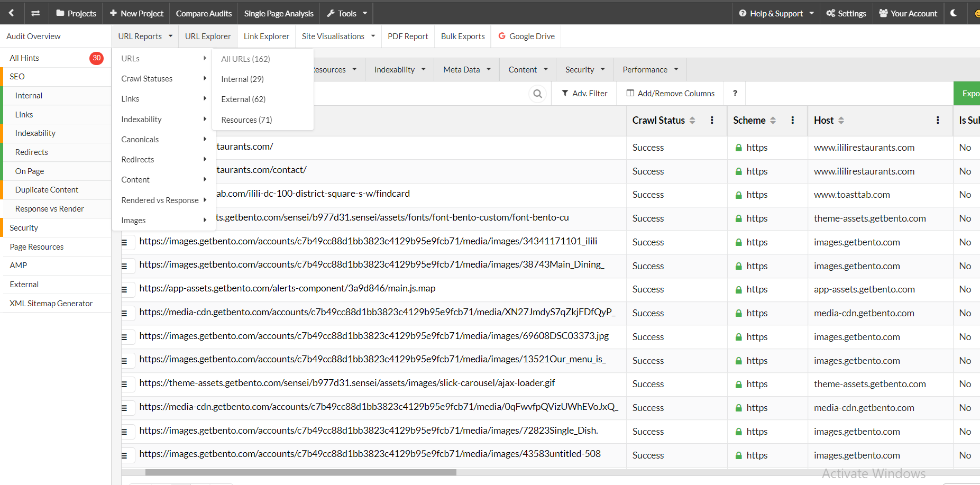This screenshot has width=980, height=485.
Task: Expand Site Visualisations dropdown
Action: [x=338, y=36]
